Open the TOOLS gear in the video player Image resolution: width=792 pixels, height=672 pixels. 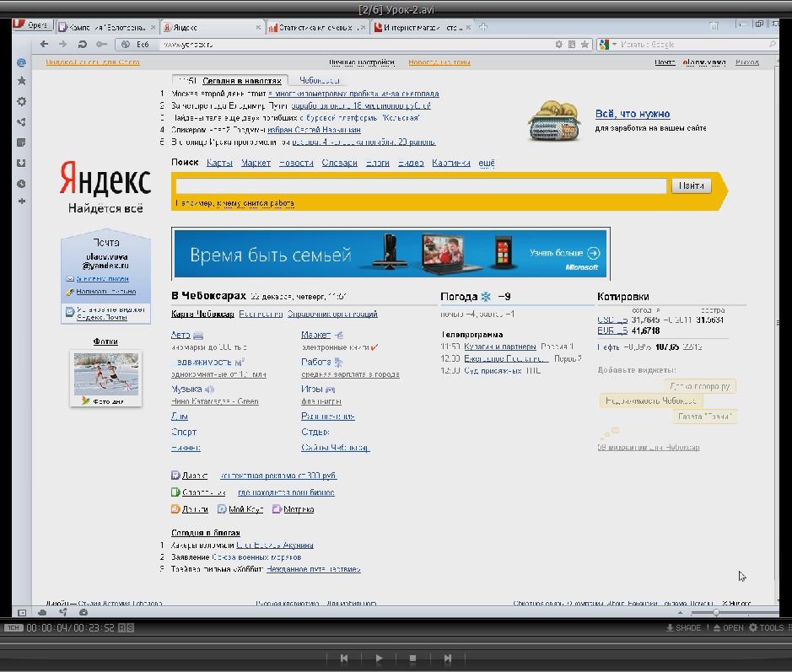click(766, 627)
